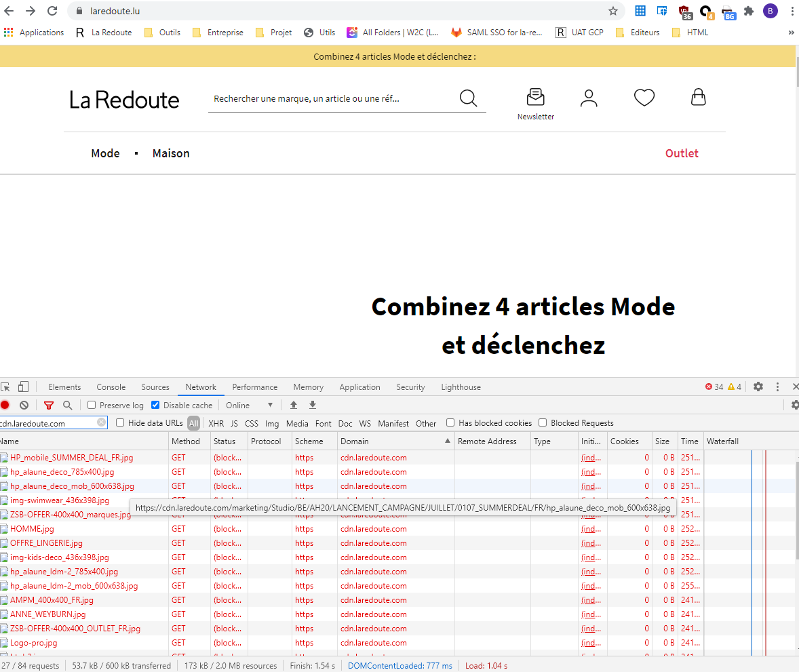Open the Editeurs bookmark folder
This screenshot has width=799, height=672.
click(x=638, y=32)
